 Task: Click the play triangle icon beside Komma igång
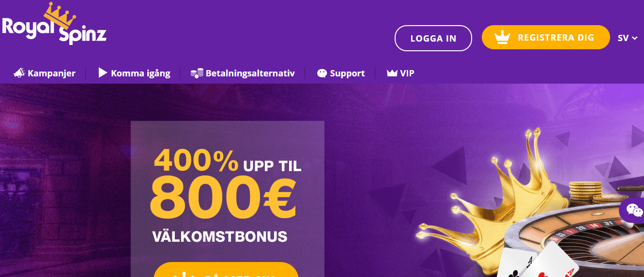103,73
